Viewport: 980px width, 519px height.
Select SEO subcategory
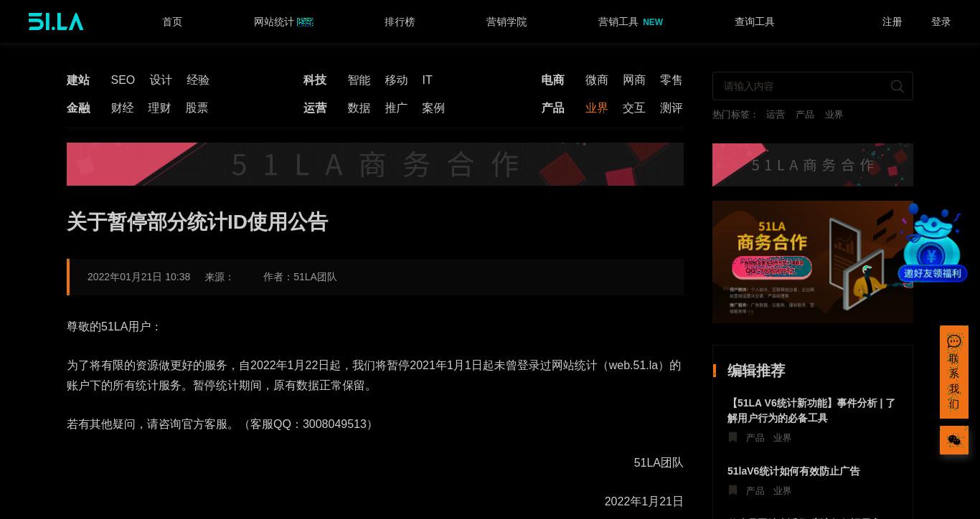coord(123,80)
